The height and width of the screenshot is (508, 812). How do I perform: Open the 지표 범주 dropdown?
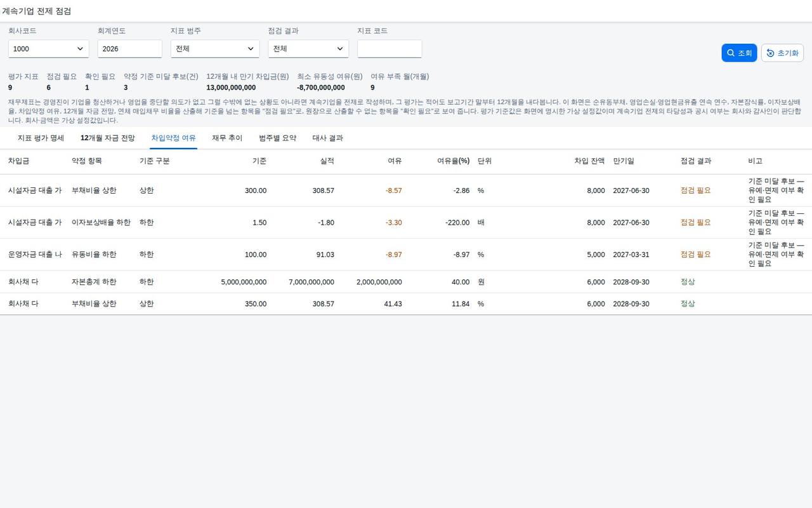point(215,49)
